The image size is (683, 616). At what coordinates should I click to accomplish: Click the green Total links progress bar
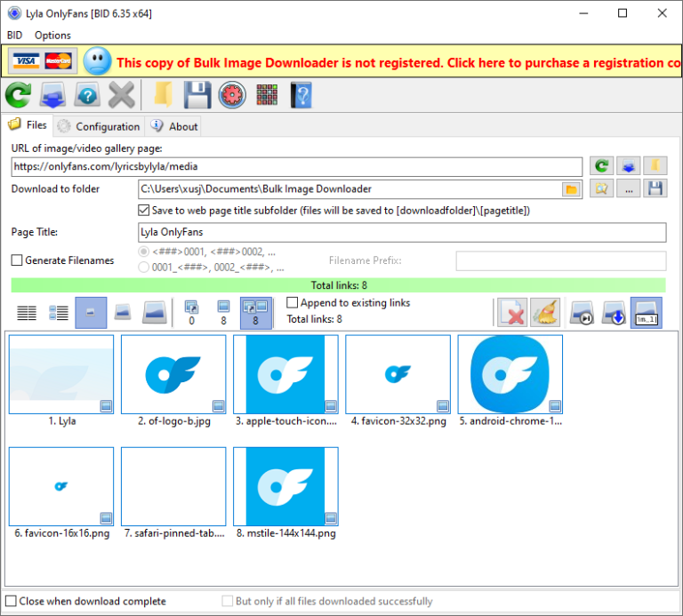339,285
